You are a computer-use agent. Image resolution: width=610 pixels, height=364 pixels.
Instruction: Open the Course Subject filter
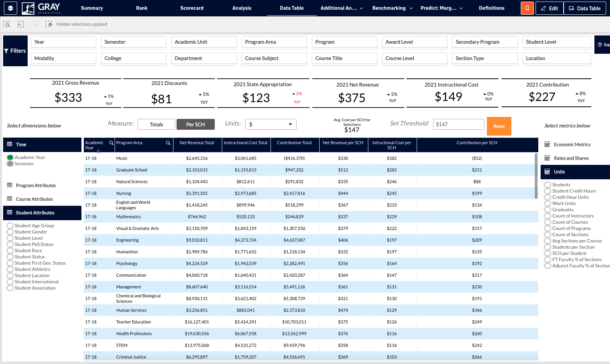[x=274, y=58]
